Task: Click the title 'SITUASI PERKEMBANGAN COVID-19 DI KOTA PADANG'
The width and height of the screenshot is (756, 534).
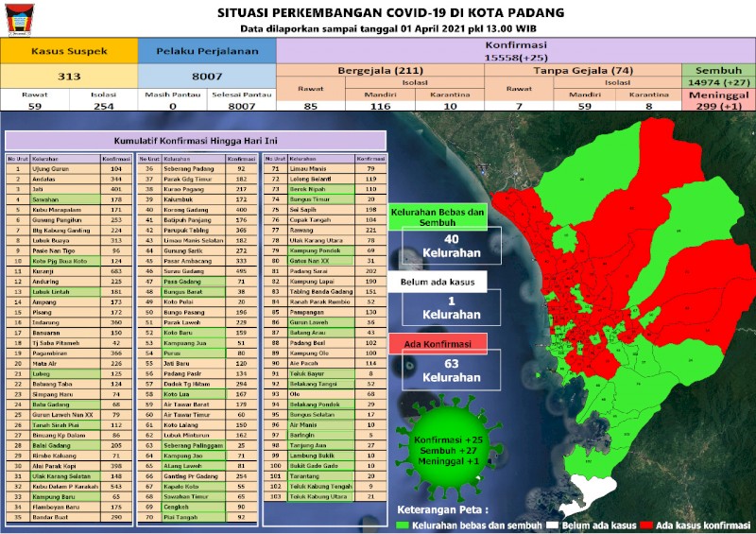Action: (391, 12)
